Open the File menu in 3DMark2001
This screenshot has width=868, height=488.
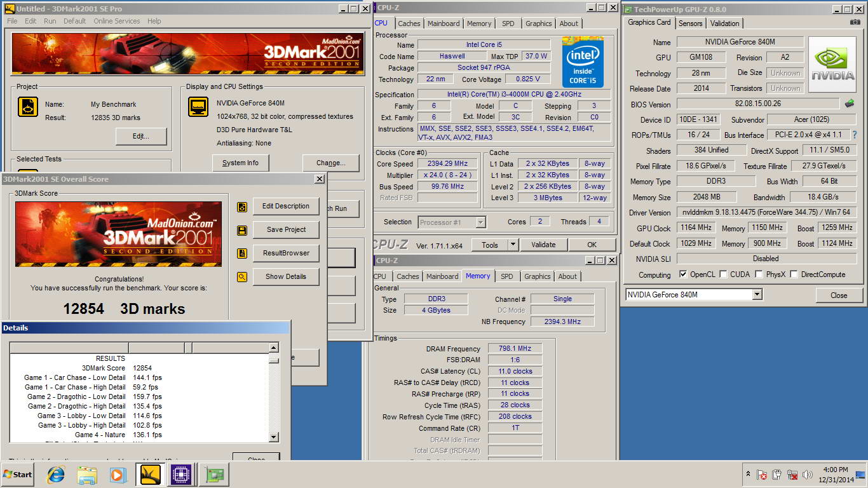(12, 21)
